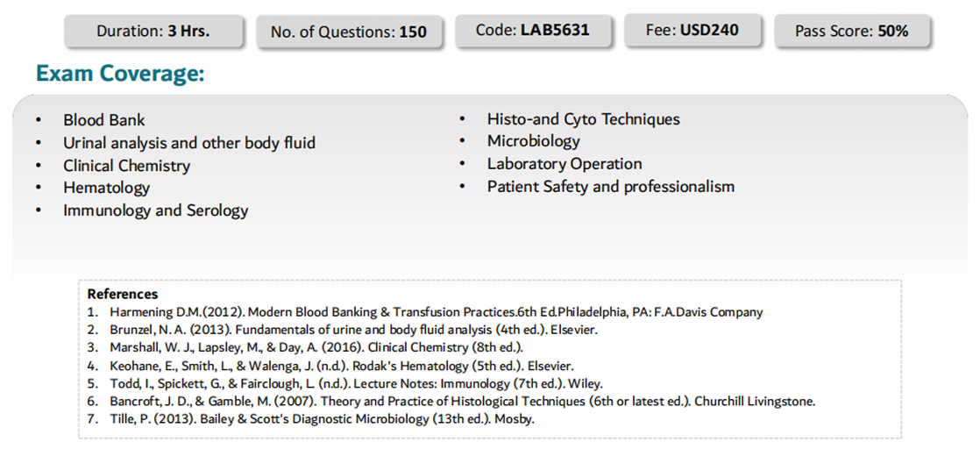The width and height of the screenshot is (980, 449).
Task: Select the No. of Questions: 150 badge
Action: tap(349, 32)
